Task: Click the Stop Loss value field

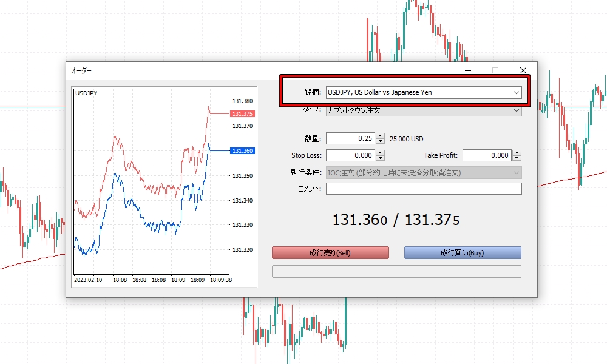Action: (350, 155)
